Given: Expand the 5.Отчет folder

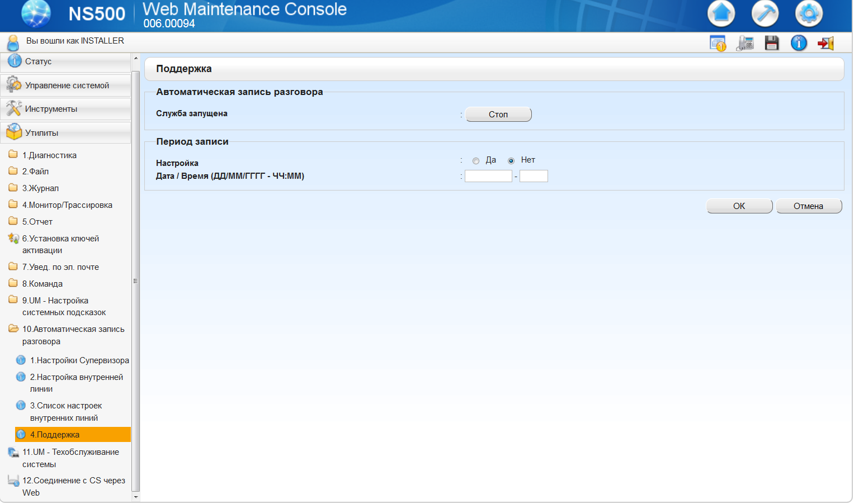Looking at the screenshot, I should click(x=37, y=222).
